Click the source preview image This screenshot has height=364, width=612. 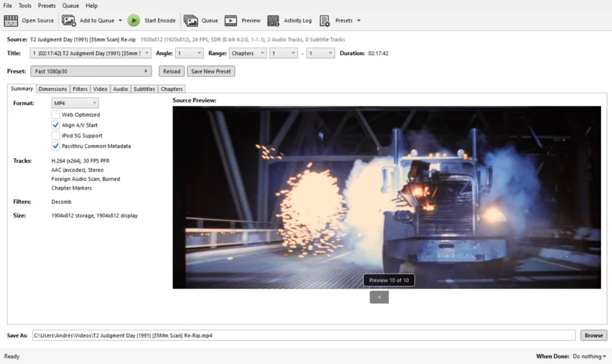pyautogui.click(x=387, y=197)
